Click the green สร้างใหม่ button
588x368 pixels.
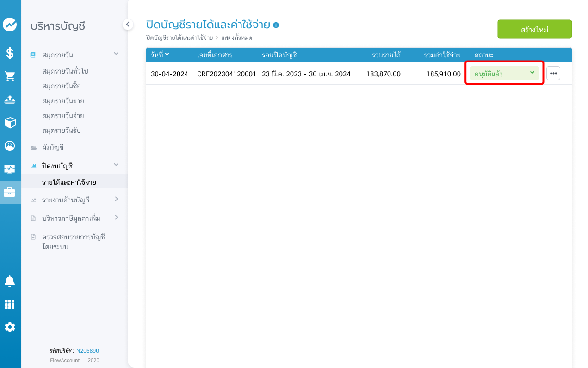[534, 29]
